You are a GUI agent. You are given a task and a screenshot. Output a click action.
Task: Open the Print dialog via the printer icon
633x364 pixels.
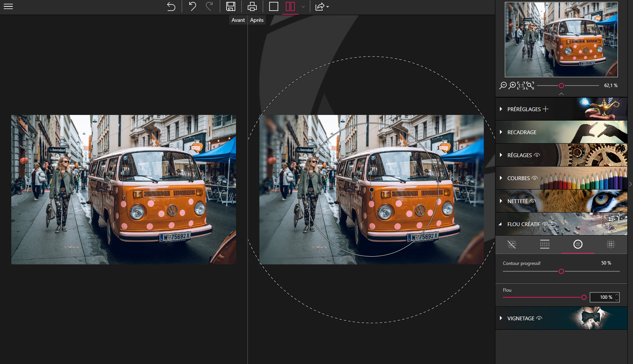[252, 6]
